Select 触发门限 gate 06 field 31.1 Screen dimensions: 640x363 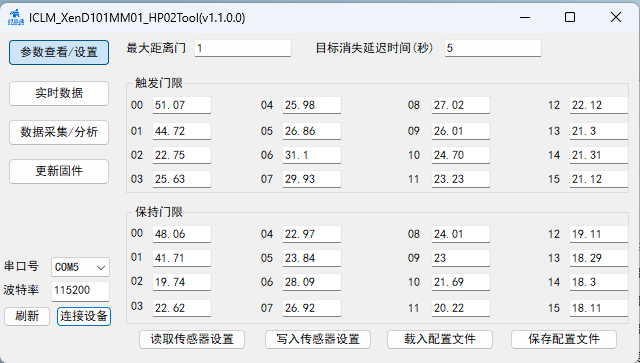312,155
